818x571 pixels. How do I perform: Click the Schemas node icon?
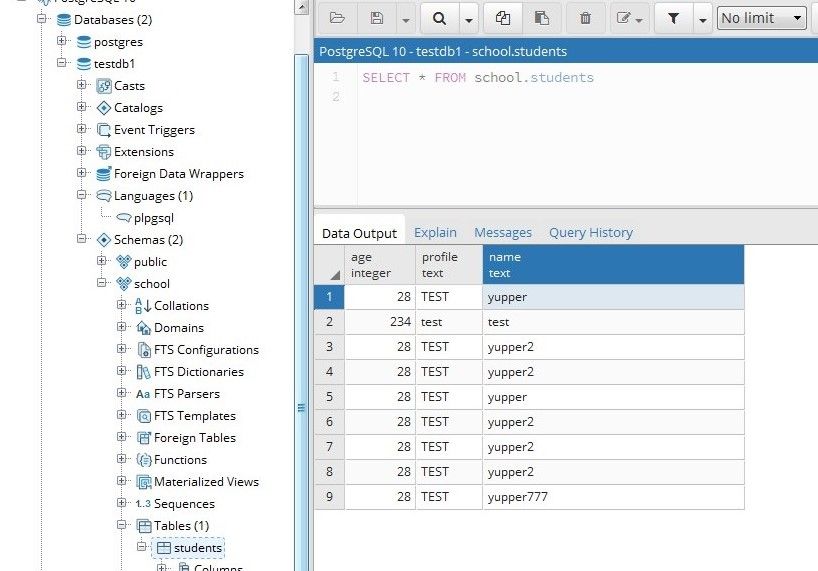pyautogui.click(x=104, y=240)
